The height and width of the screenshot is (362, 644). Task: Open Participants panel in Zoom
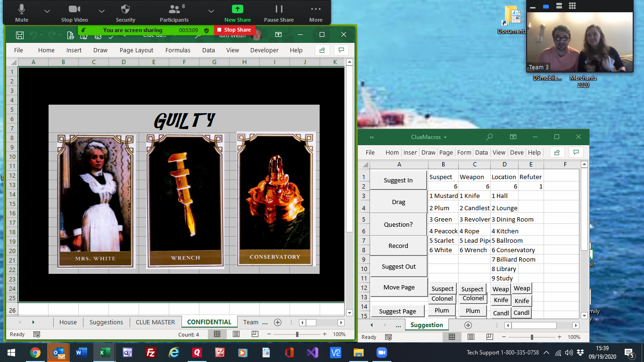point(174,13)
